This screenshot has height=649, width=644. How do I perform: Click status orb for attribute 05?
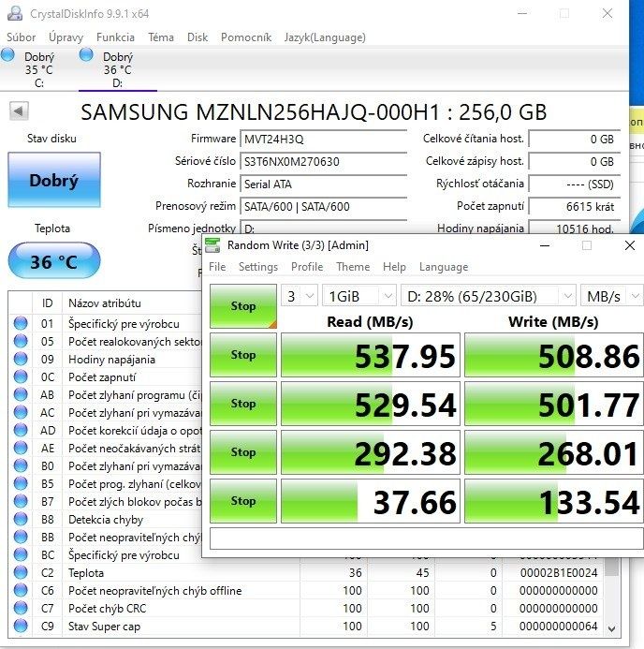[21, 341]
